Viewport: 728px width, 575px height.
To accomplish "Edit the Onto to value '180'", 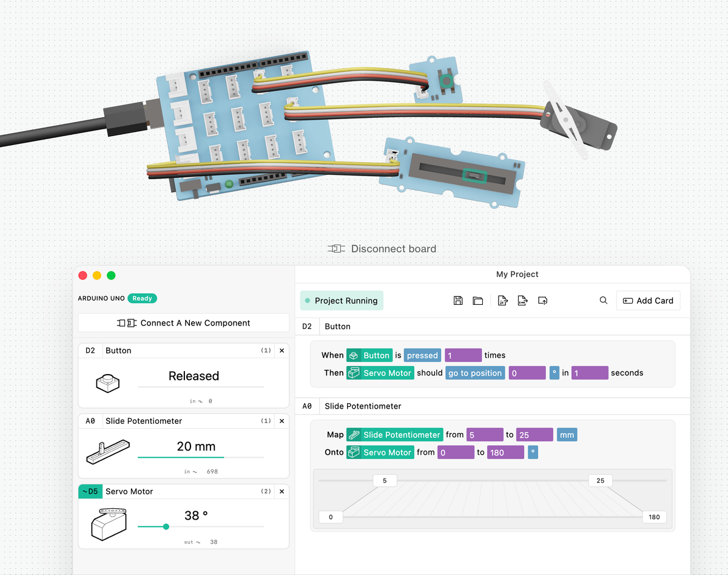I will (x=505, y=452).
